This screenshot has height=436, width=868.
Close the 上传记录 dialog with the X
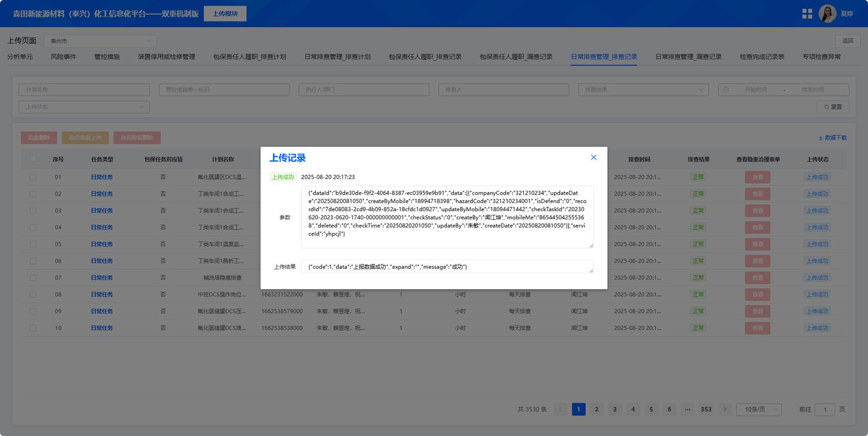coord(593,157)
